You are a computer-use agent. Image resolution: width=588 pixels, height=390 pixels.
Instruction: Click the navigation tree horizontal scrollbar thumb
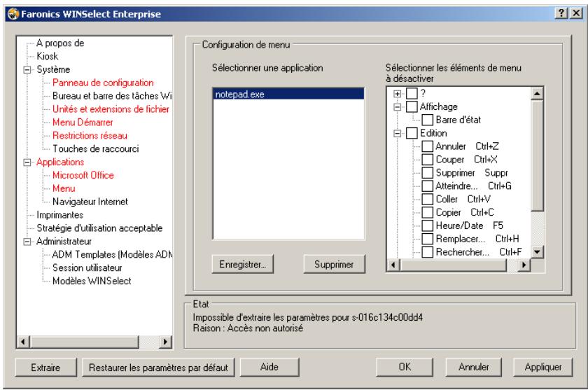[85, 342]
